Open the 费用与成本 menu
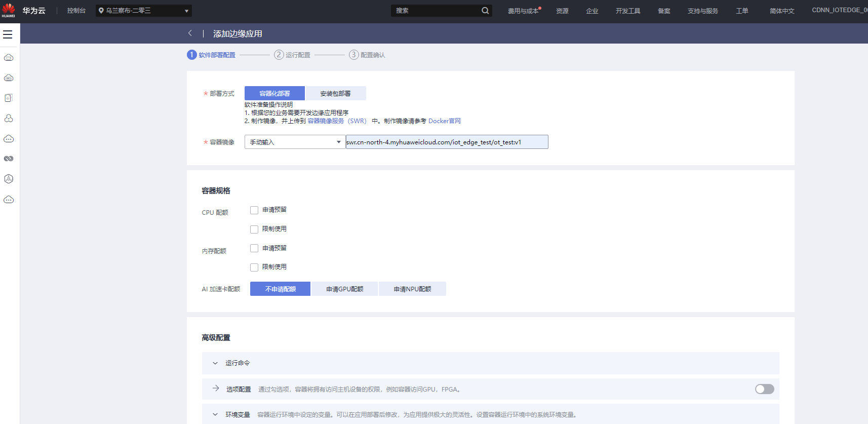Screen dimensions: 868x424 (524, 11)
